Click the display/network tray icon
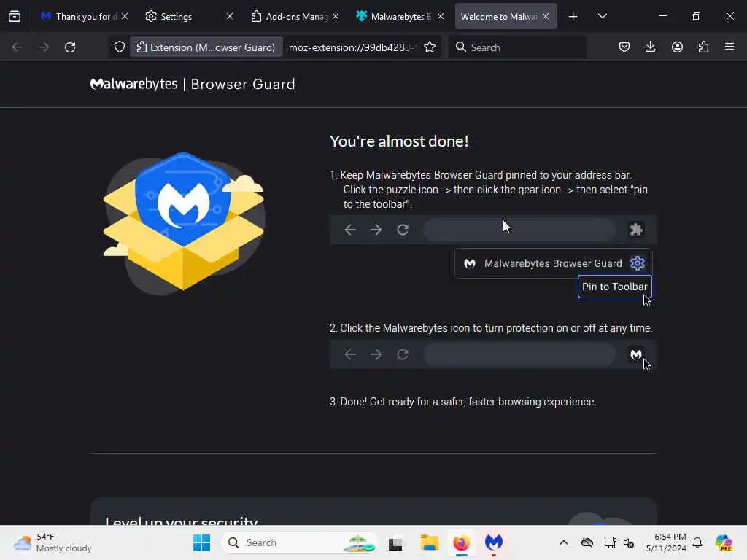Viewport: 747px width, 560px height. [x=610, y=542]
